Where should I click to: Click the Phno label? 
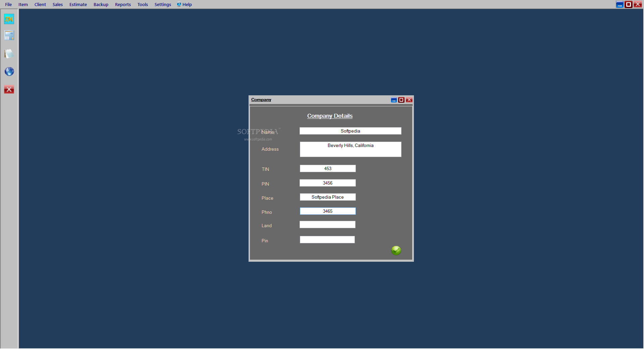(x=267, y=212)
